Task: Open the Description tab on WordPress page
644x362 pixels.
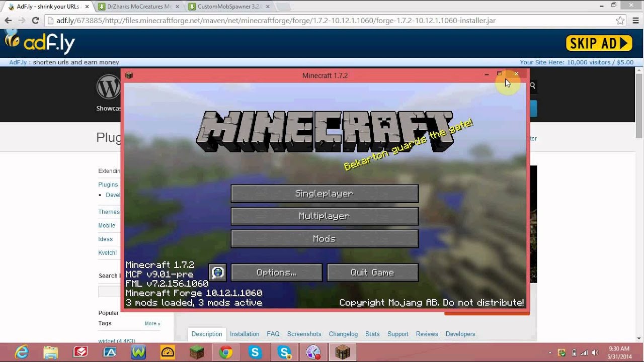Action: coord(207,334)
